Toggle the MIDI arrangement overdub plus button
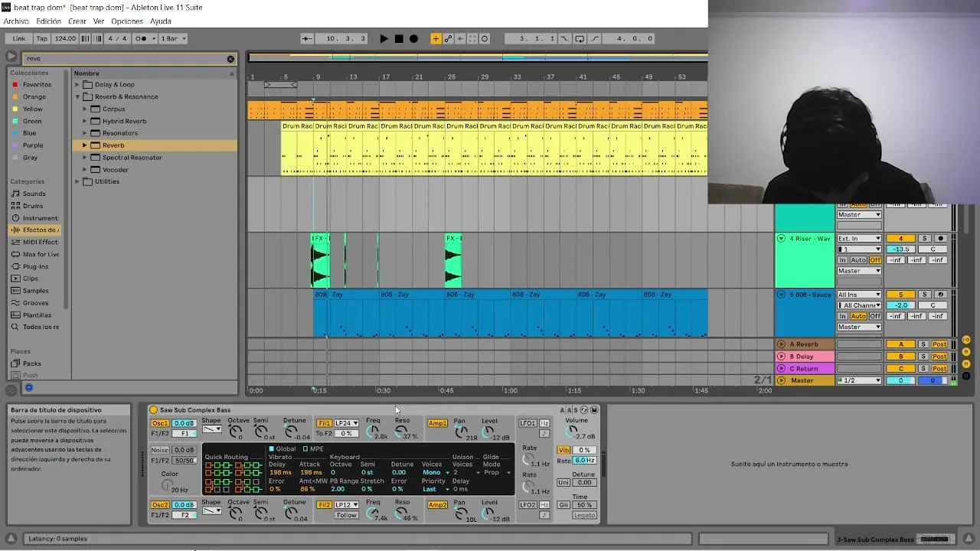Screen dimensions: 980x551 436,38
